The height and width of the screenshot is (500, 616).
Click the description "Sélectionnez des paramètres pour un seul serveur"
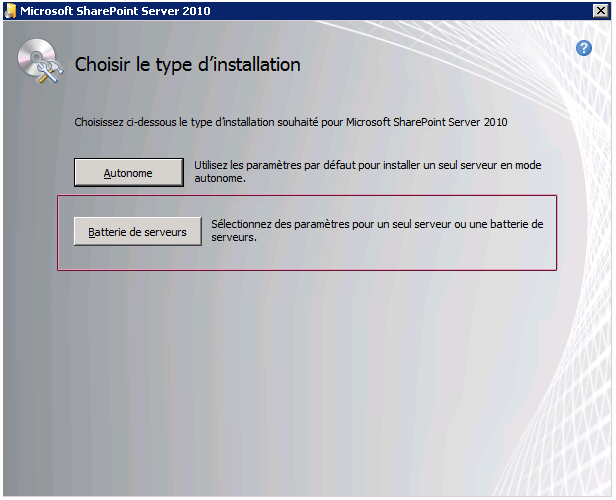tap(331, 224)
